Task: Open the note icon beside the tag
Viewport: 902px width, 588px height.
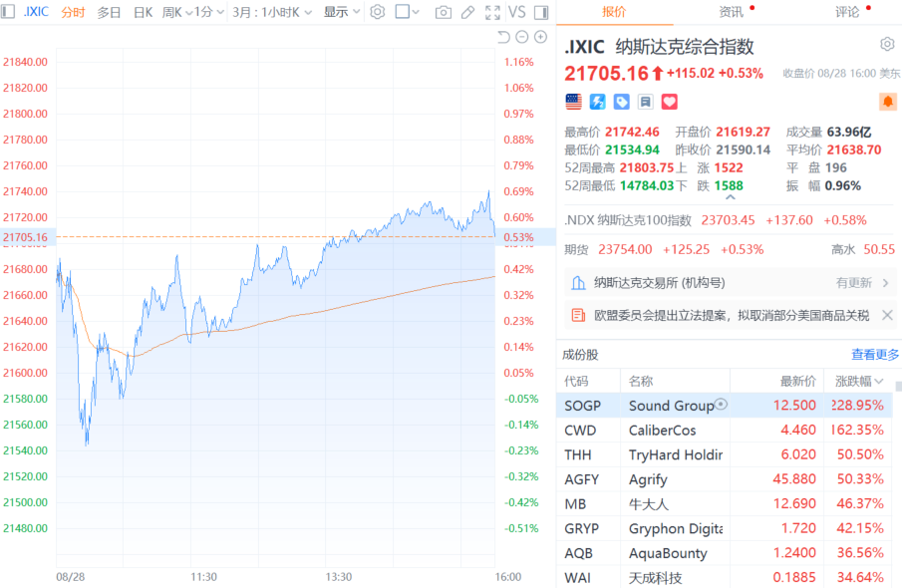Action: 646,102
